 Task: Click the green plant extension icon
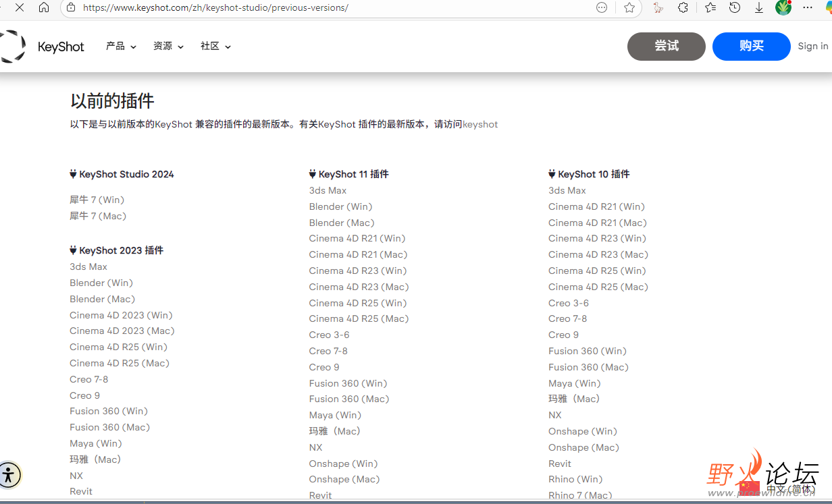783,7
